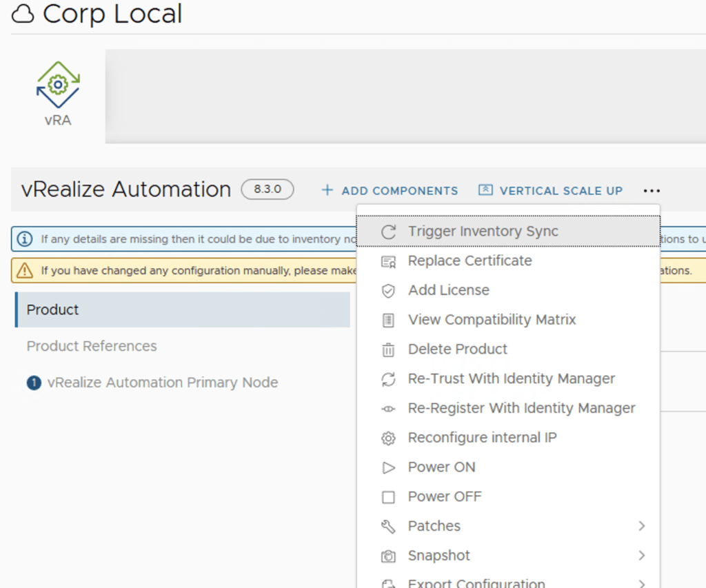Select Re-Register With Identity Manager option
This screenshot has height=588, width=706.
pyautogui.click(x=521, y=408)
